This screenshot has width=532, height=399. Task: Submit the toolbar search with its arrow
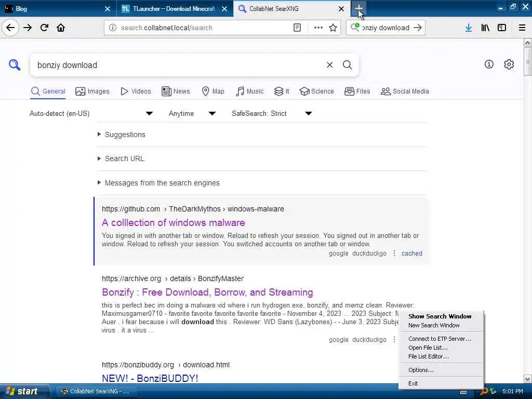[x=418, y=28]
